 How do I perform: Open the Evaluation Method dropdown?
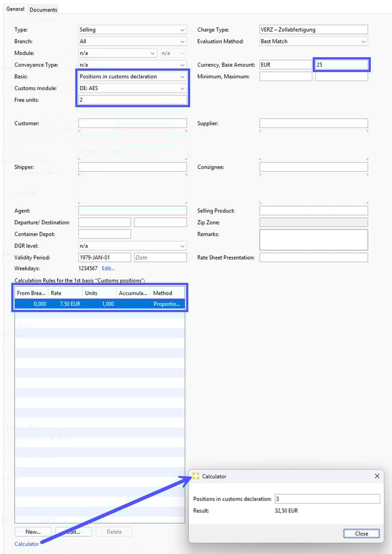click(313, 42)
